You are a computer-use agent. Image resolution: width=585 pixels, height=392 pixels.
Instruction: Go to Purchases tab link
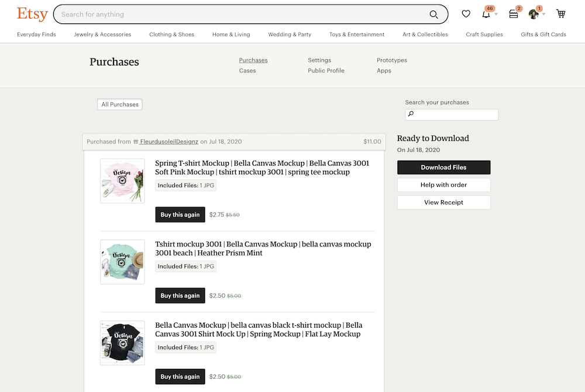(253, 60)
